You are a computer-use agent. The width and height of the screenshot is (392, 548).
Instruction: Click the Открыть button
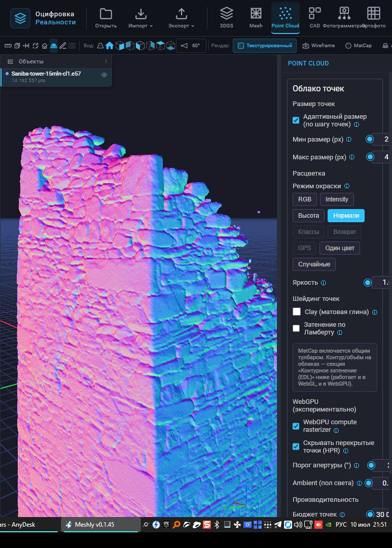click(106, 18)
